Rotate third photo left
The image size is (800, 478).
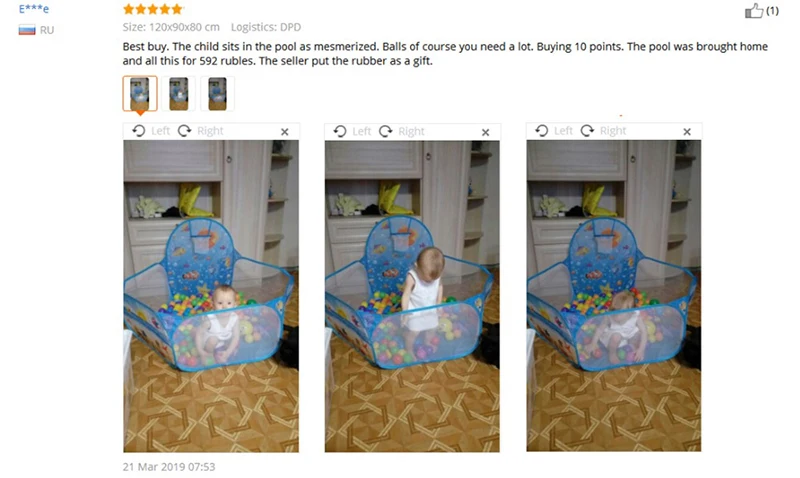pyautogui.click(x=554, y=131)
